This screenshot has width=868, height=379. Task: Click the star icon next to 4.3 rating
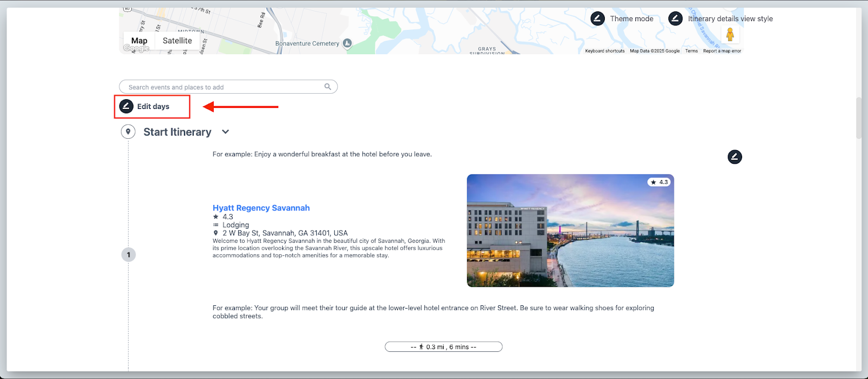tap(215, 217)
